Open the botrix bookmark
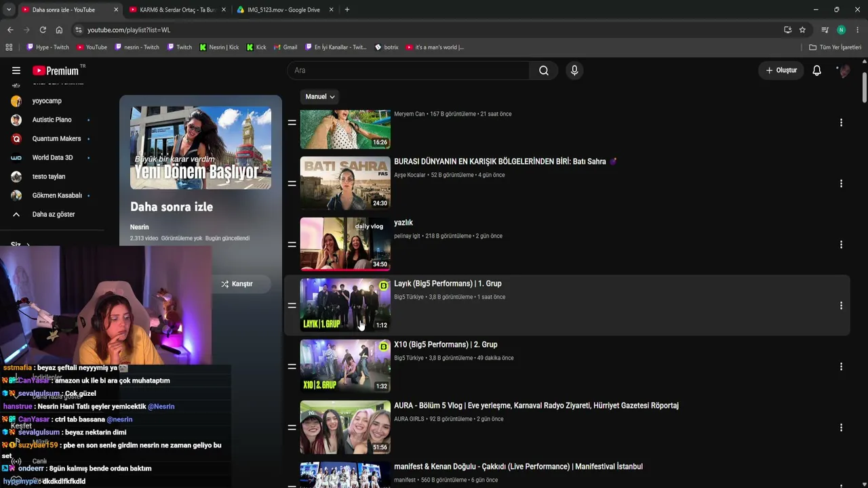 point(387,47)
